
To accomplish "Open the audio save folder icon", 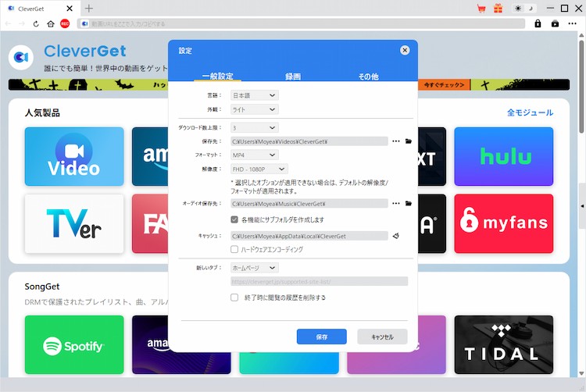I will (408, 204).
